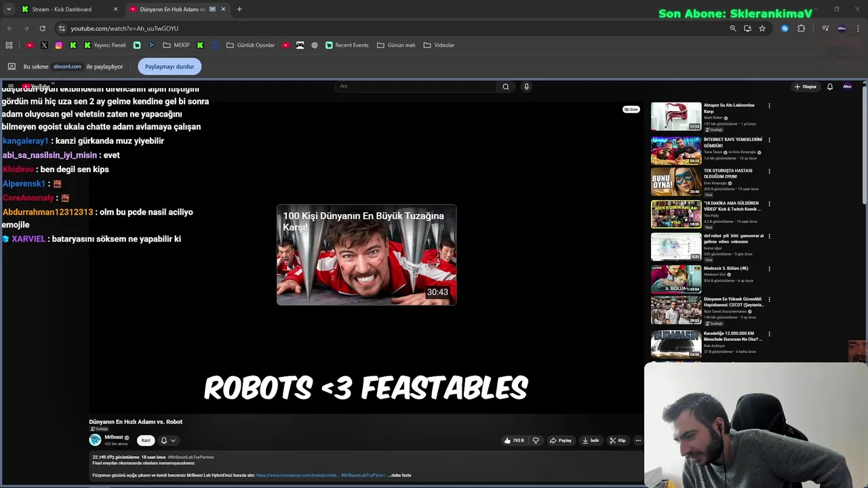Image resolution: width=868 pixels, height=488 pixels.
Task: Start voice search with the microphone icon
Action: (526, 87)
